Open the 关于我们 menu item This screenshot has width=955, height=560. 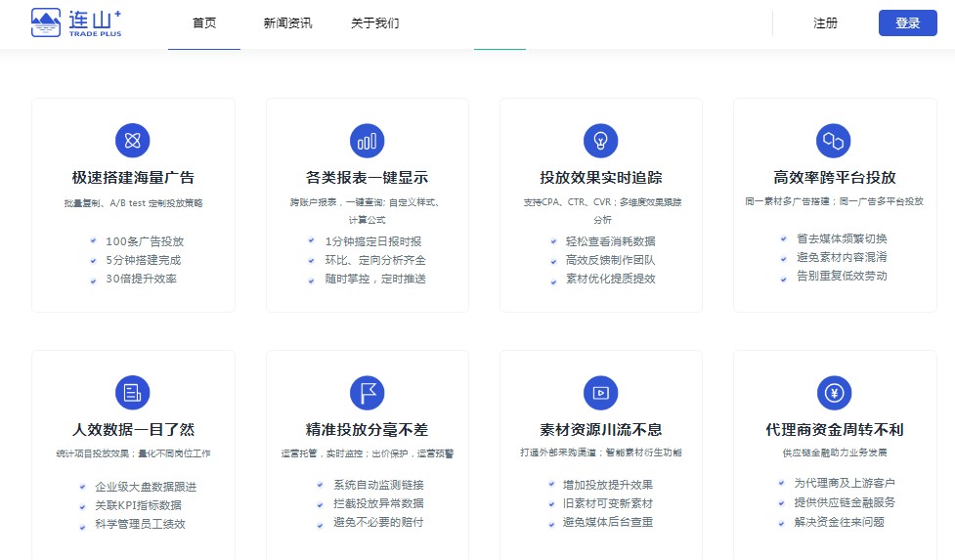(x=374, y=23)
